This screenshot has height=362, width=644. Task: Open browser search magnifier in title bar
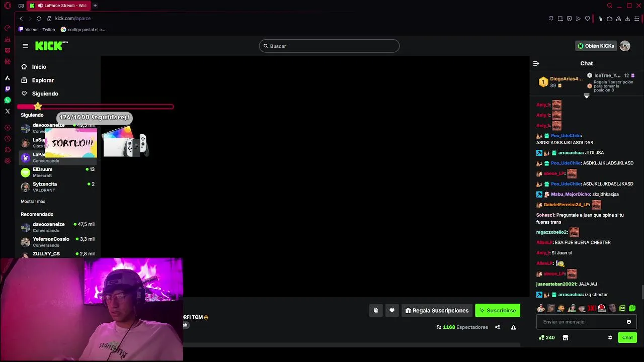(x=609, y=6)
